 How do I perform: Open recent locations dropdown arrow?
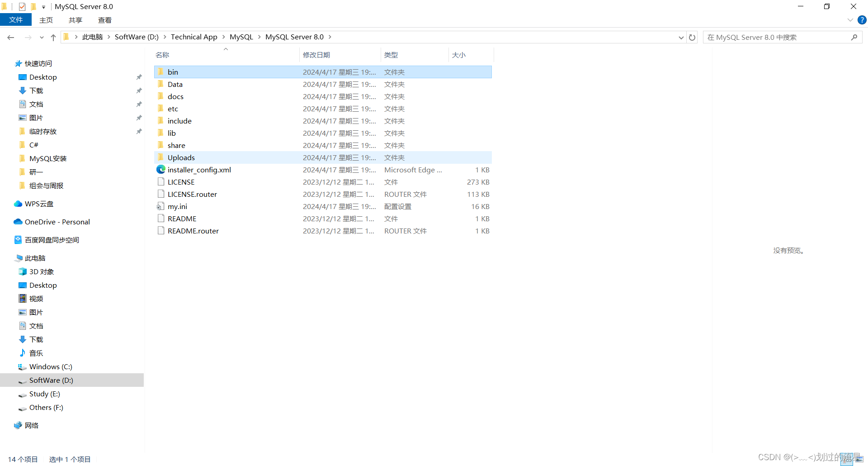coord(42,38)
